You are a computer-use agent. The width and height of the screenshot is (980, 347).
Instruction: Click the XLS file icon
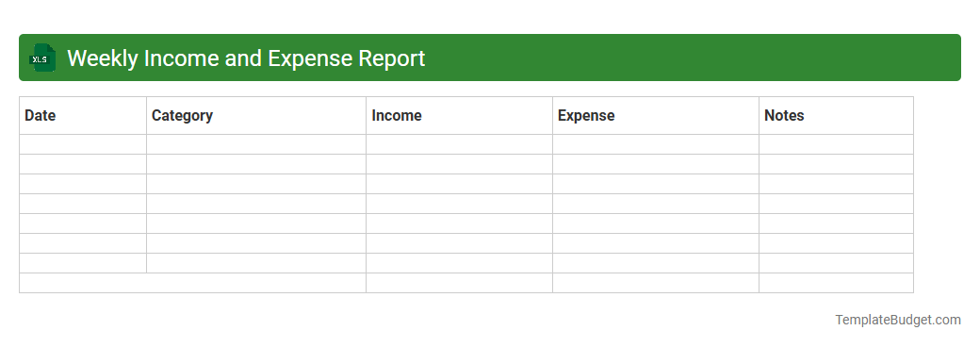(41, 58)
